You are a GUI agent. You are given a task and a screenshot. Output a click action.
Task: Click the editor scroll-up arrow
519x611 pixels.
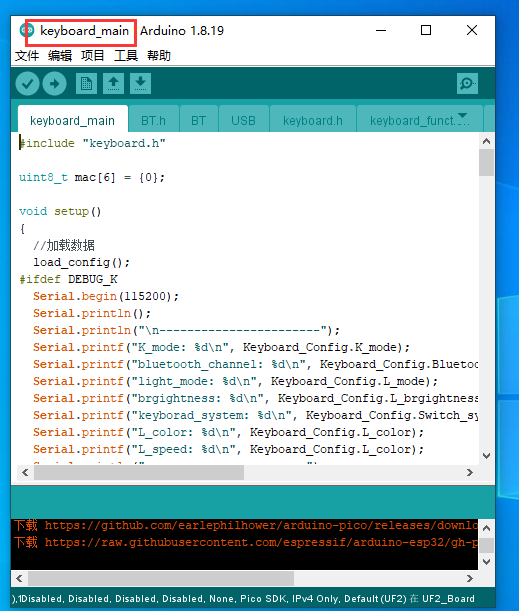click(x=486, y=141)
